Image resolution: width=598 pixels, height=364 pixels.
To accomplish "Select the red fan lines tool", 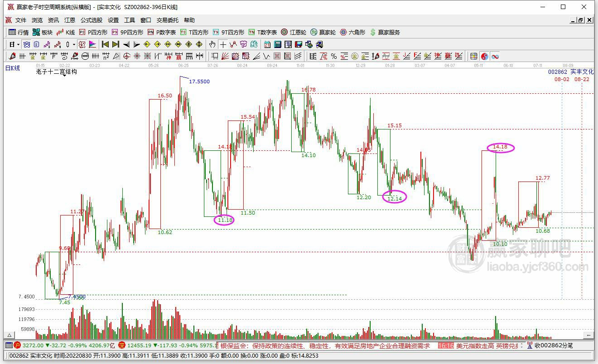I will pos(224,56).
